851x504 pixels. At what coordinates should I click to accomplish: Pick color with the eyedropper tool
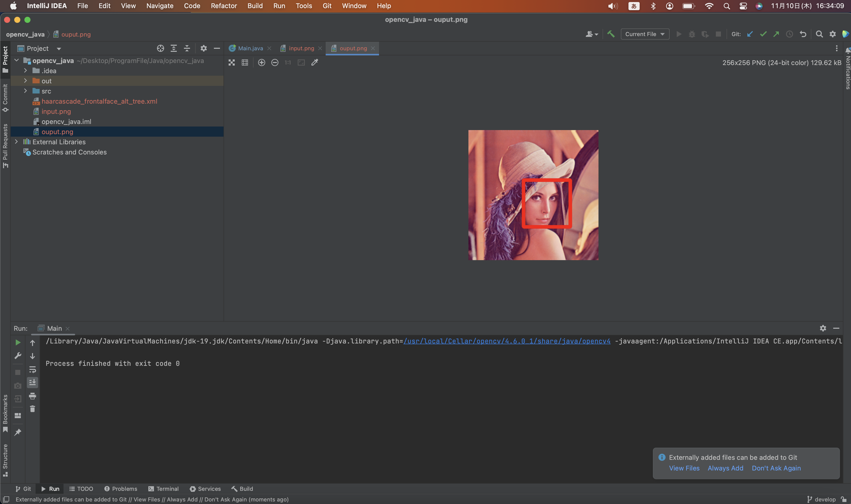tap(315, 62)
